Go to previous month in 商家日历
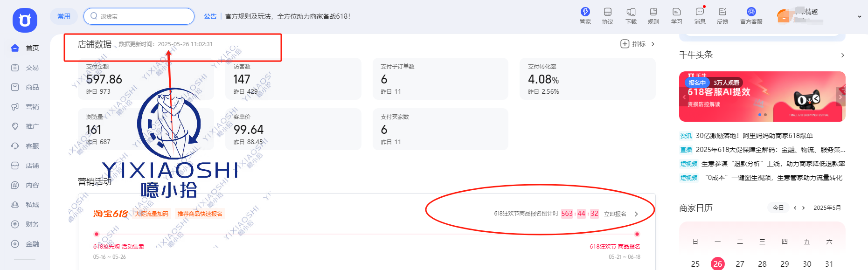The width and height of the screenshot is (868, 270). (x=795, y=208)
